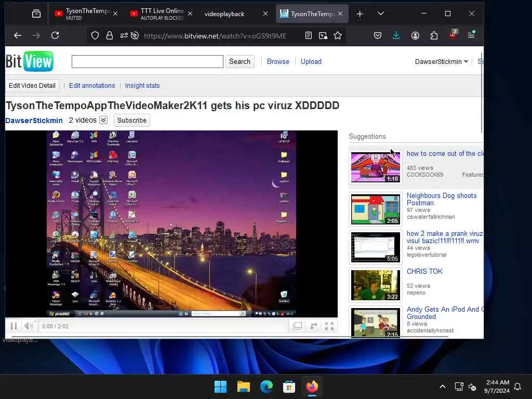Switch to videoplayback tab
Screen dimensions: 532x399
tap(224, 14)
